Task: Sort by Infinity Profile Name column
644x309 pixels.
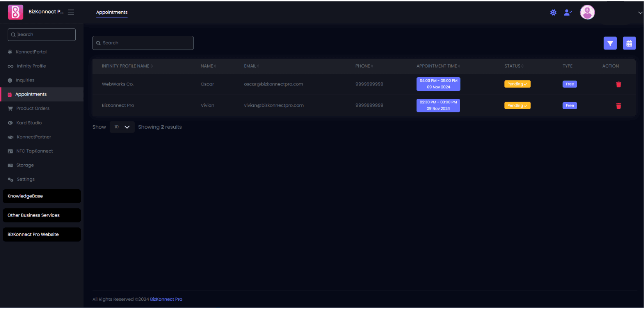Action: click(127, 66)
